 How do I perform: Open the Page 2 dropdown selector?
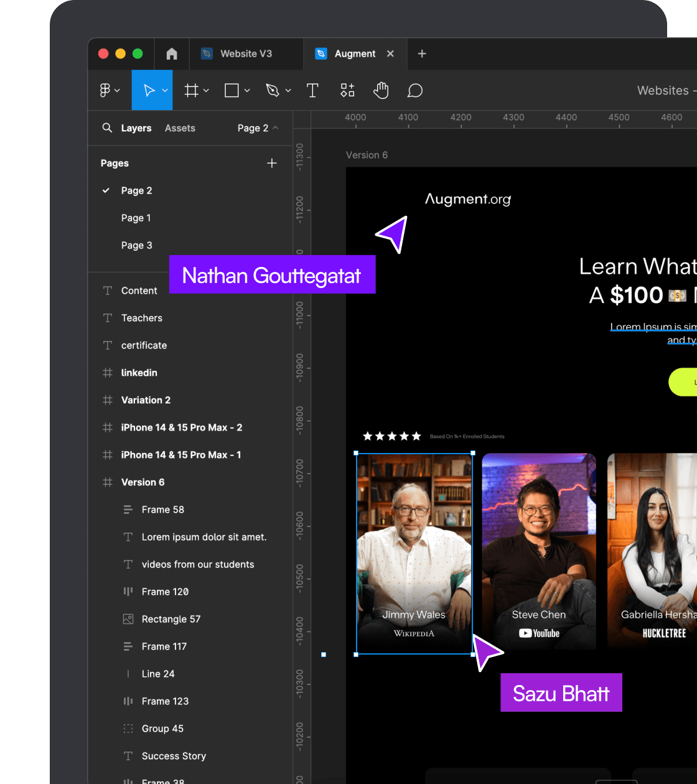258,128
